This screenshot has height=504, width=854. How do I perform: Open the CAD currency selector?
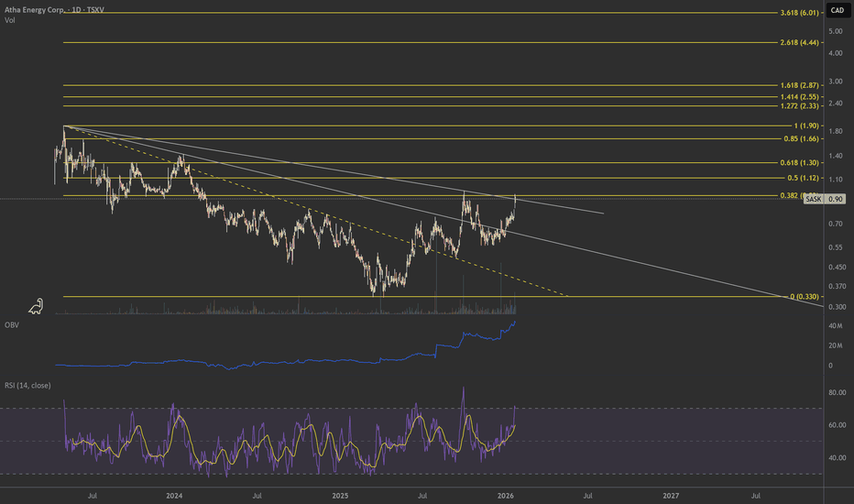pyautogui.click(x=838, y=10)
